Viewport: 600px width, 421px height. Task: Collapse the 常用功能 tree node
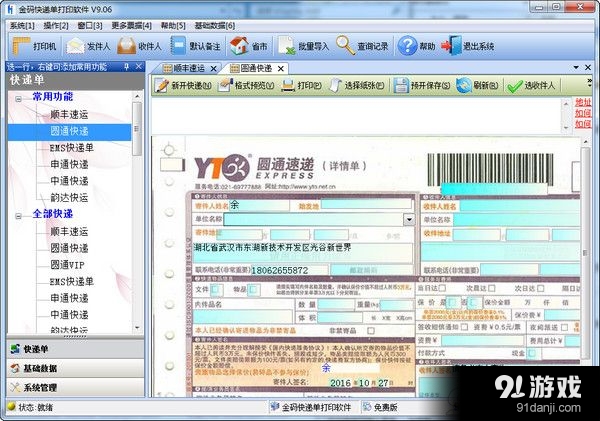tap(18, 99)
